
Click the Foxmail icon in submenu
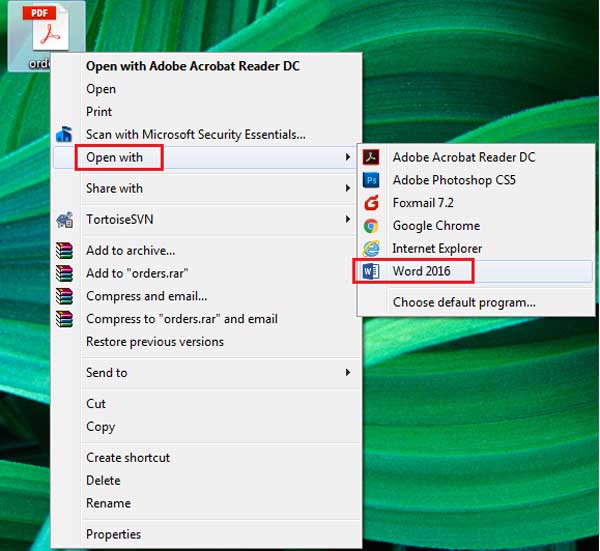point(371,203)
